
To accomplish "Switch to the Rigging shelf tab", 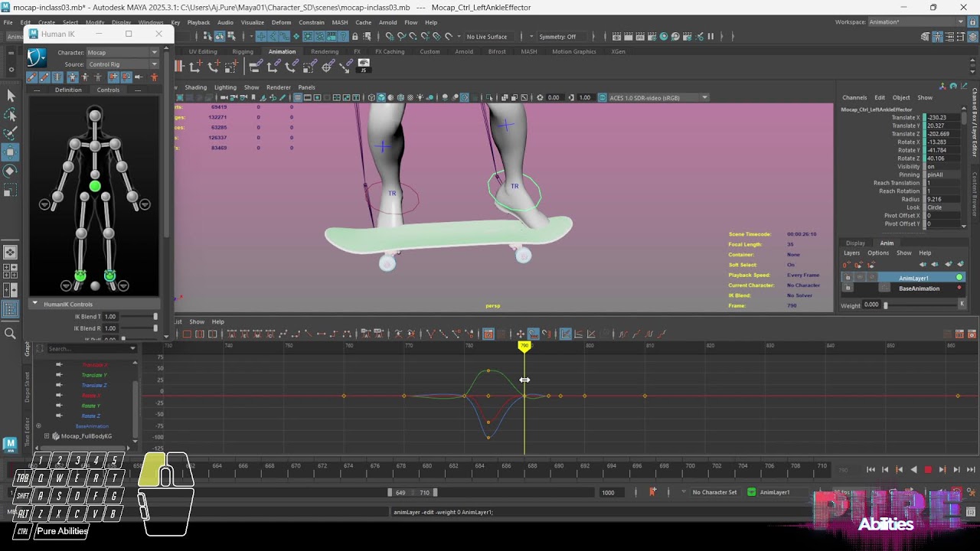I will 243,51.
